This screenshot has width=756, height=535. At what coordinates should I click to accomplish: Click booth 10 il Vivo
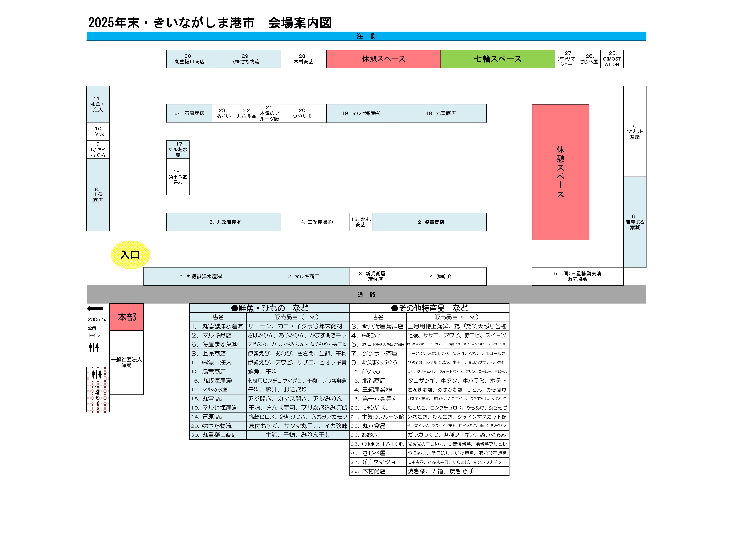98,131
